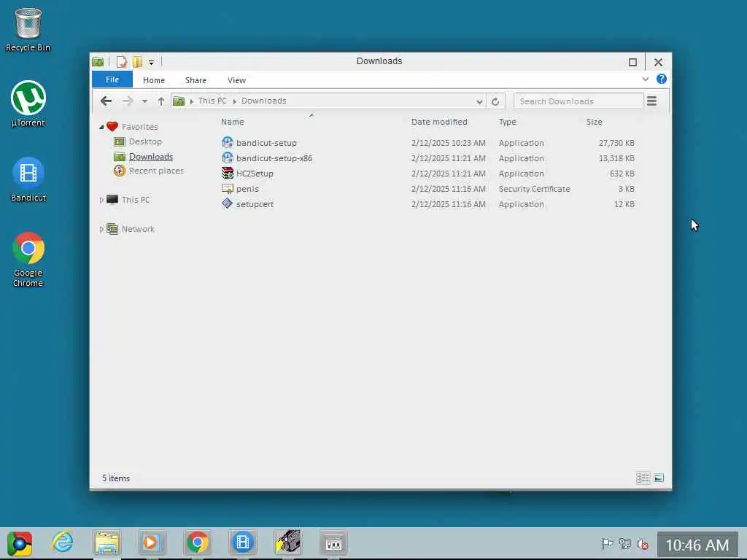
Task: Open the Recycle Bin desktop icon
Action: tap(28, 29)
